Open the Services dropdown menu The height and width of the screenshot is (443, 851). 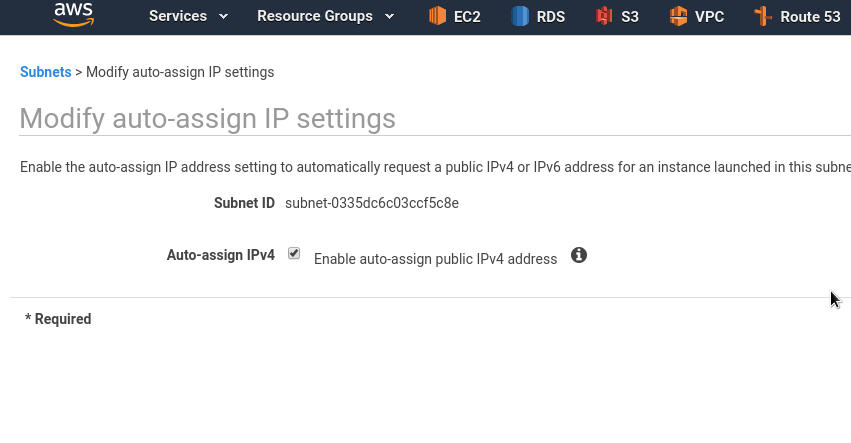188,16
